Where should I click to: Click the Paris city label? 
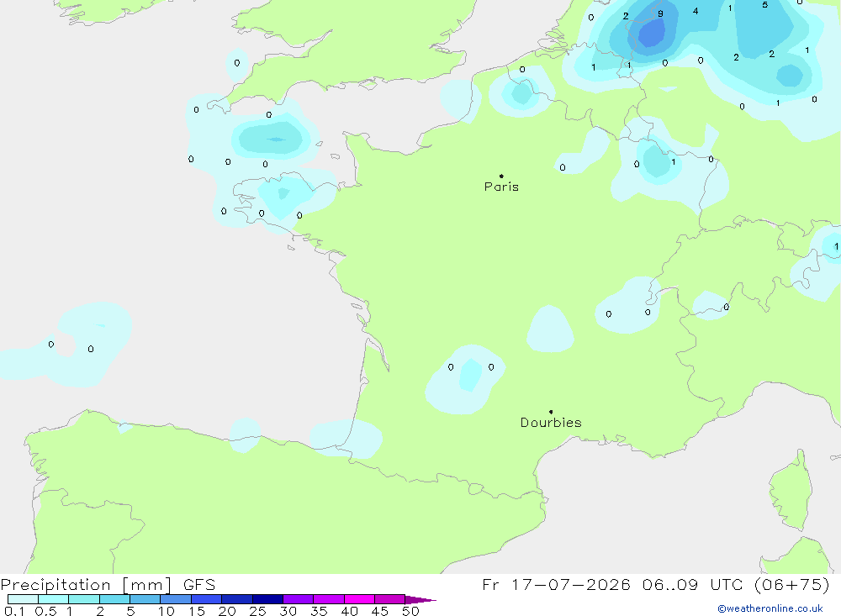pos(501,187)
